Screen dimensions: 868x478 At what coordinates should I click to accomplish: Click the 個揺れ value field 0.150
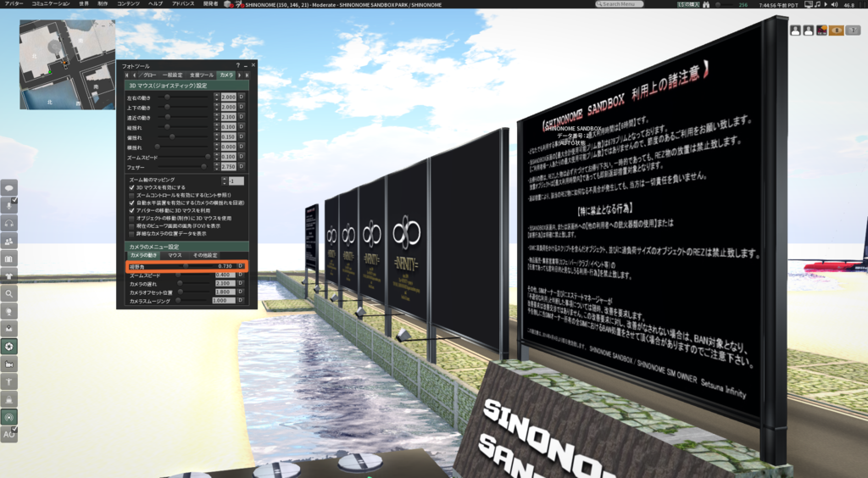pos(228,136)
